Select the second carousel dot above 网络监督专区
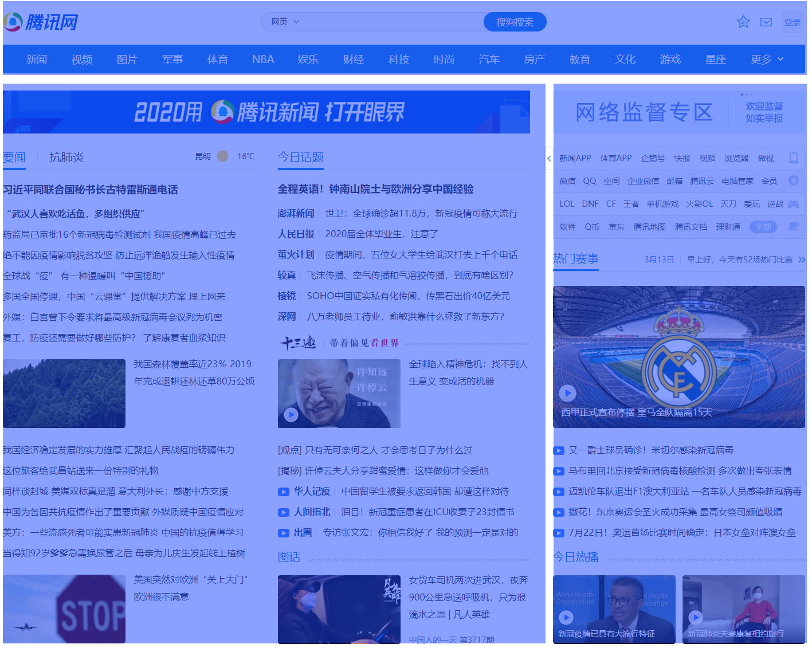Viewport: 812px width, 652px height. [x=747, y=95]
